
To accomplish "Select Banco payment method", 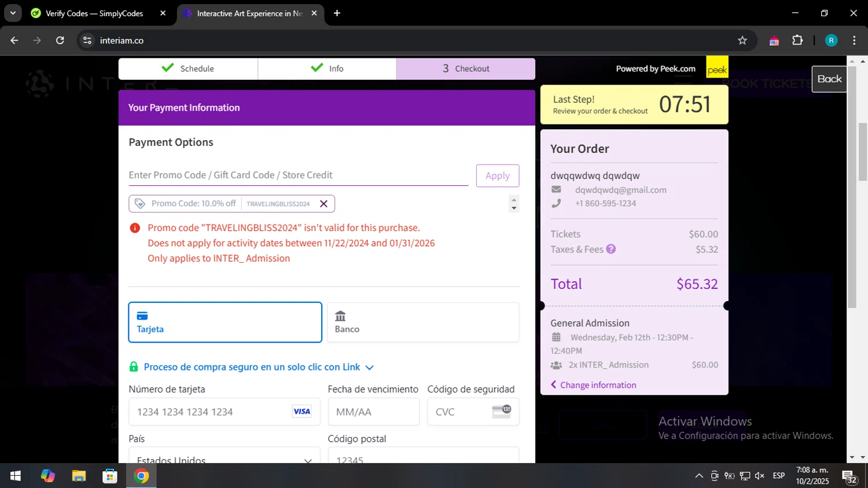I will tap(423, 322).
